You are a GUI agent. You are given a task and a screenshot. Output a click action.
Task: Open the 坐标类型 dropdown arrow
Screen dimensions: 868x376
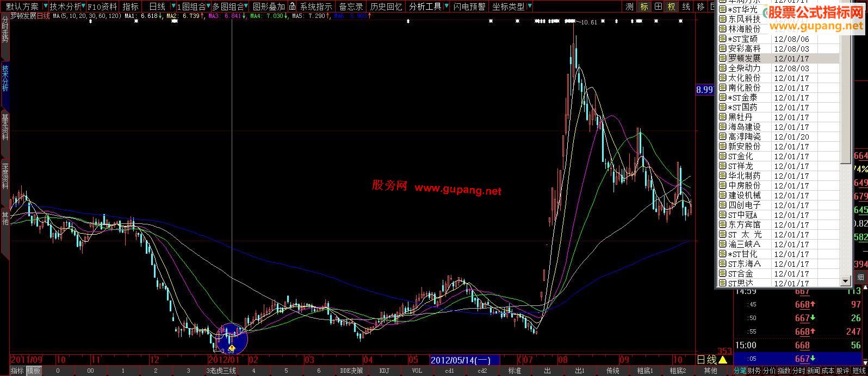coord(530,7)
